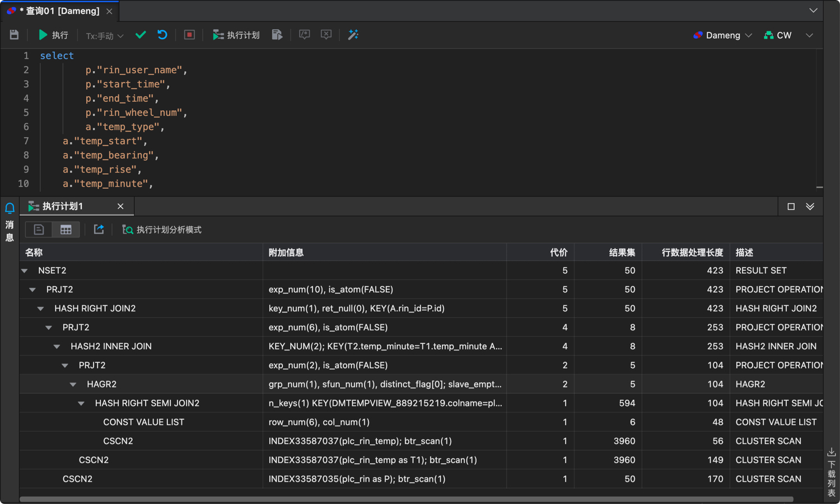
Task: Click the horizontal scrollbar under the plan table
Action: 406,499
